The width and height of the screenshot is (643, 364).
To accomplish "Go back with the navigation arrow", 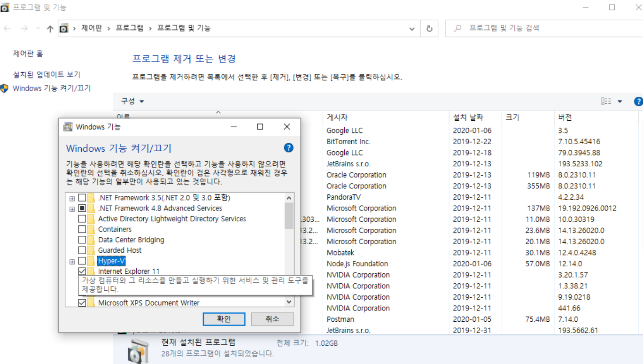I will [x=7, y=29].
